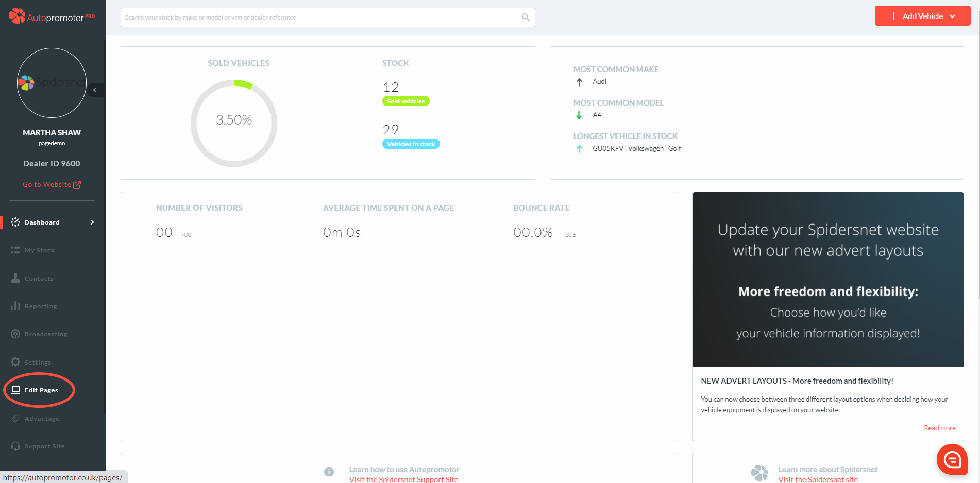Click the sold vehicles progress ring

[234, 123]
